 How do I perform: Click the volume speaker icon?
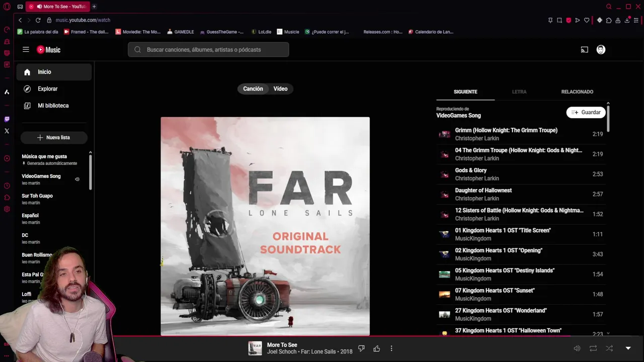577,348
